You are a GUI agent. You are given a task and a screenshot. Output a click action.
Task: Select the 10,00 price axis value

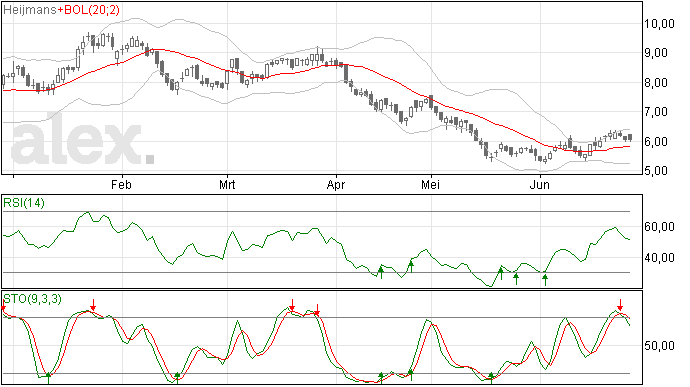[659, 23]
